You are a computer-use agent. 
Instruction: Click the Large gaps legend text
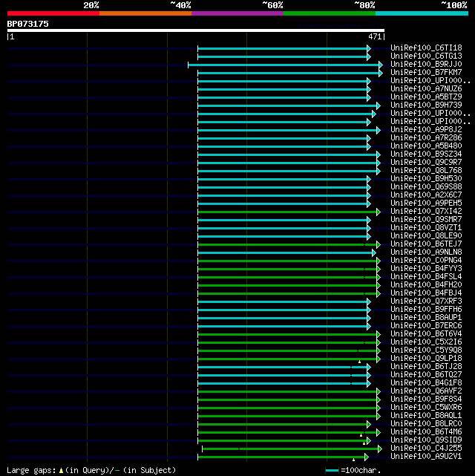coord(91,471)
